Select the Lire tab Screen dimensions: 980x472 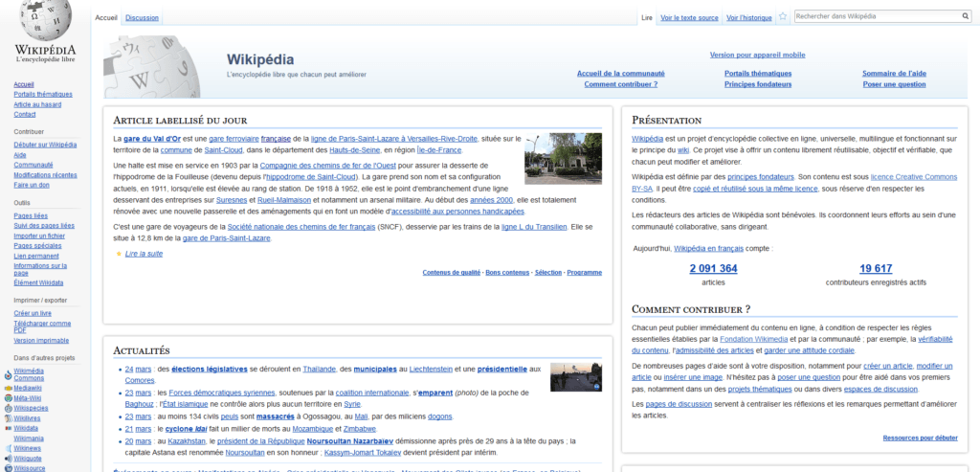pos(647,17)
